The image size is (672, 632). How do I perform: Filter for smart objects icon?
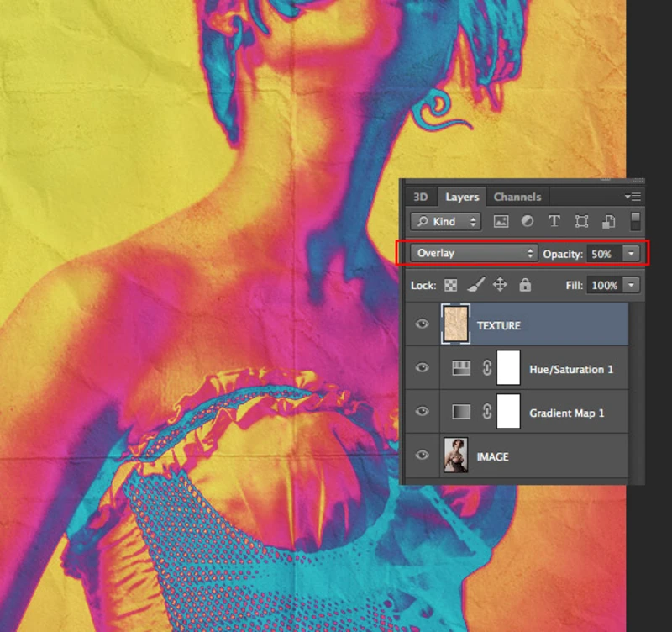pyautogui.click(x=608, y=221)
